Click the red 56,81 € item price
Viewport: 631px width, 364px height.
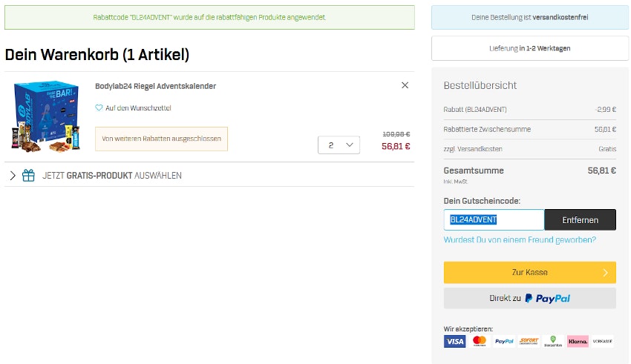396,146
